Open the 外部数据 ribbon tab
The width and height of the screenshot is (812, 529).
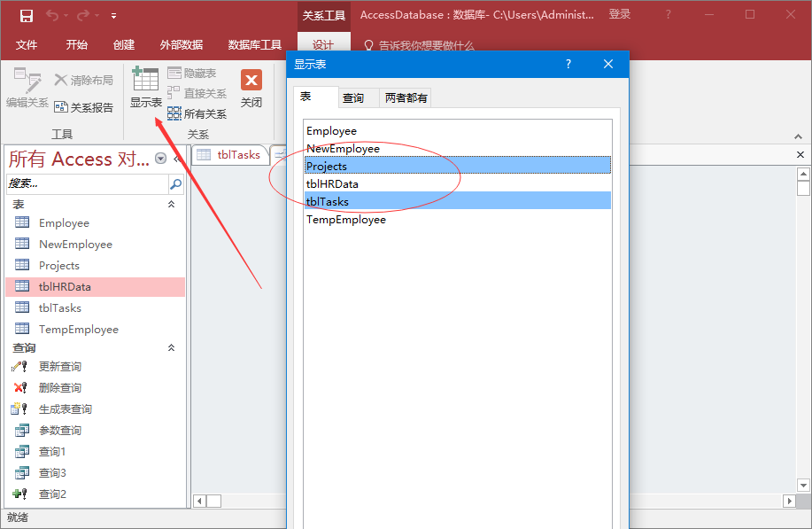[x=181, y=45]
